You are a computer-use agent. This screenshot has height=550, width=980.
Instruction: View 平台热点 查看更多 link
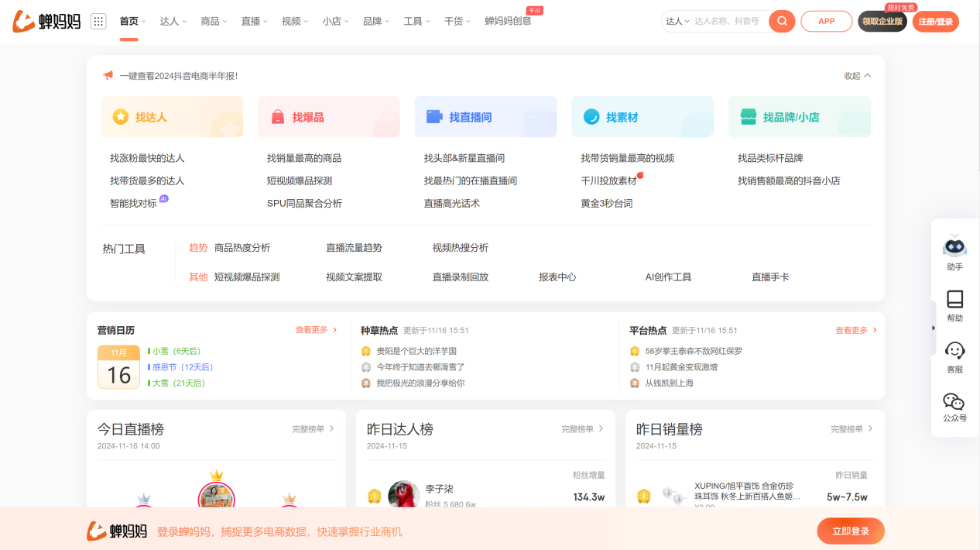(x=856, y=330)
